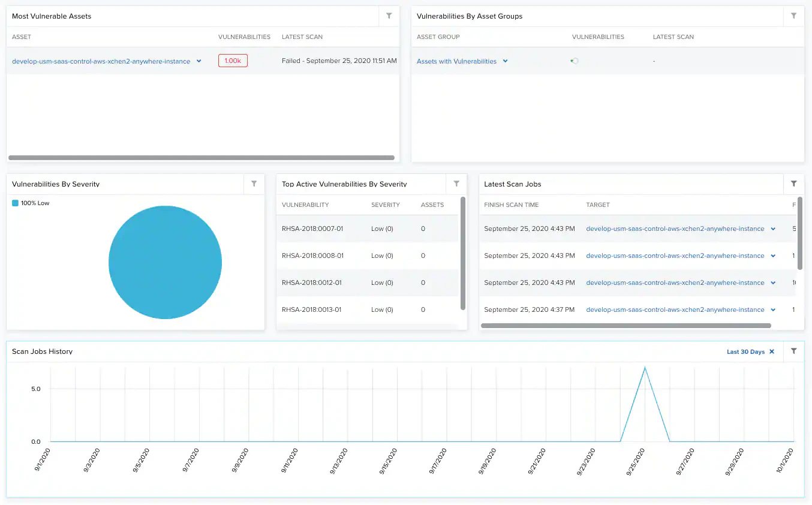Select the RHSA-2018:0008-01 vulnerability row

point(367,255)
